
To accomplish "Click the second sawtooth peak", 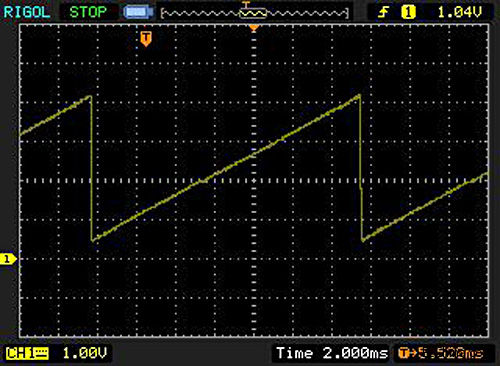I will pos(359,97).
